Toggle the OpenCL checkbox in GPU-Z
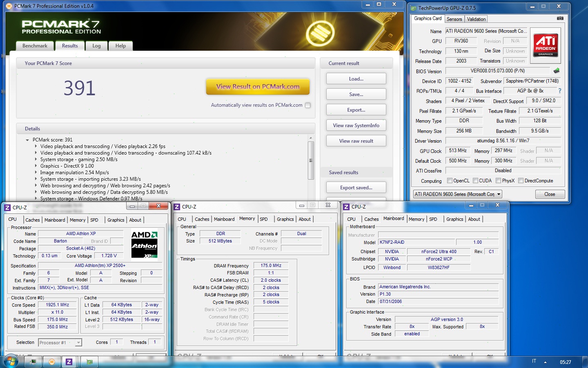 tap(450, 180)
